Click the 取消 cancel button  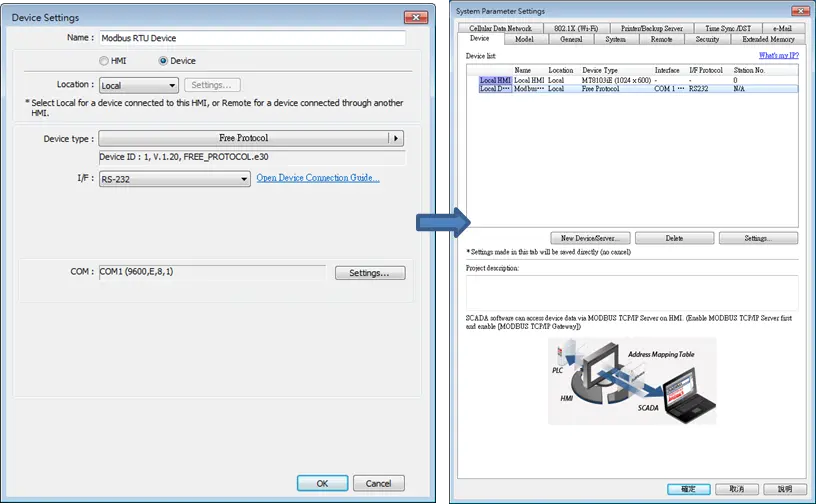point(736,489)
